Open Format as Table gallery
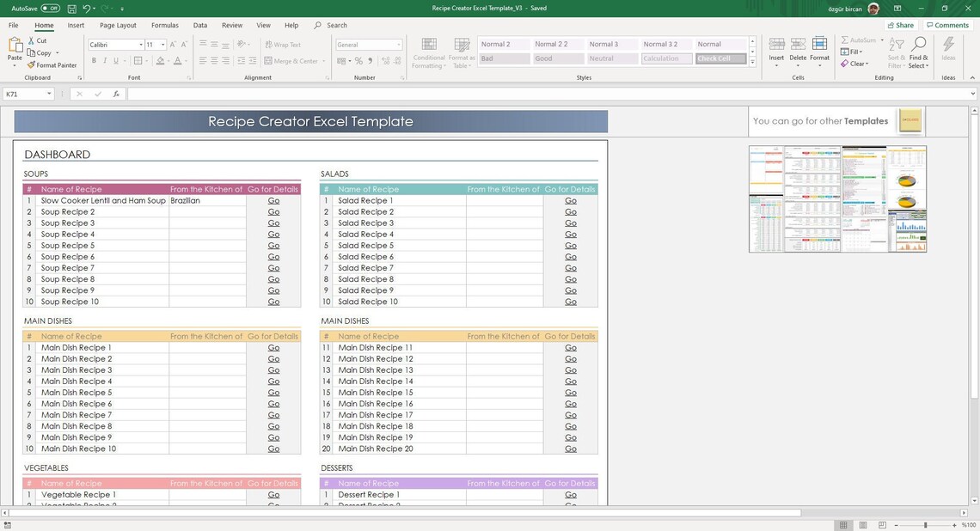Screen dimensions: 980x531 click(x=462, y=53)
